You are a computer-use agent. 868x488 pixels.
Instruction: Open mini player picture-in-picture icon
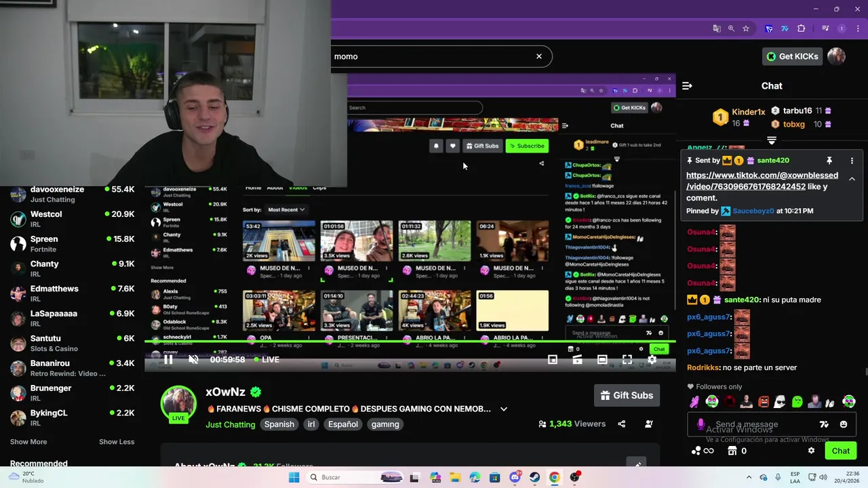click(x=553, y=359)
